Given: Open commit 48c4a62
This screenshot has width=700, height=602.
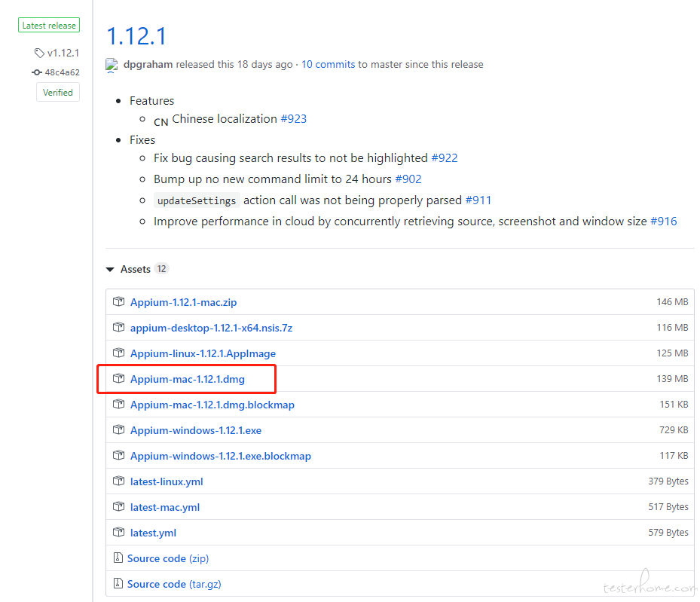Looking at the screenshot, I should coord(62,72).
